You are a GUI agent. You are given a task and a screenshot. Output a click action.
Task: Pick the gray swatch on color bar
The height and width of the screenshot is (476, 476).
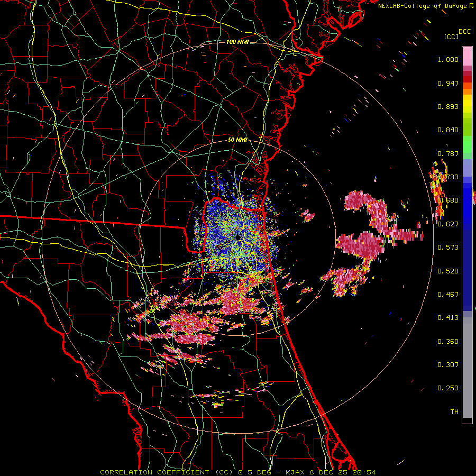click(x=467, y=368)
